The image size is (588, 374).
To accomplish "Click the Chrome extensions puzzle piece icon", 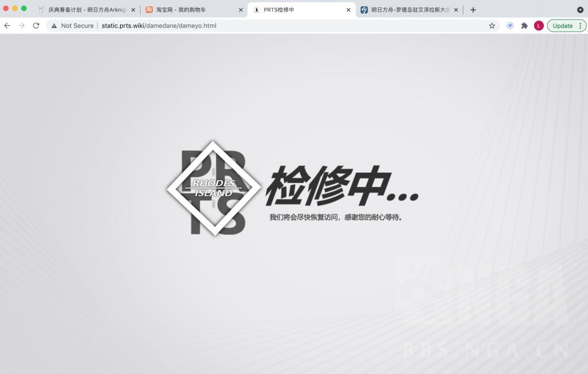I will click(x=524, y=25).
